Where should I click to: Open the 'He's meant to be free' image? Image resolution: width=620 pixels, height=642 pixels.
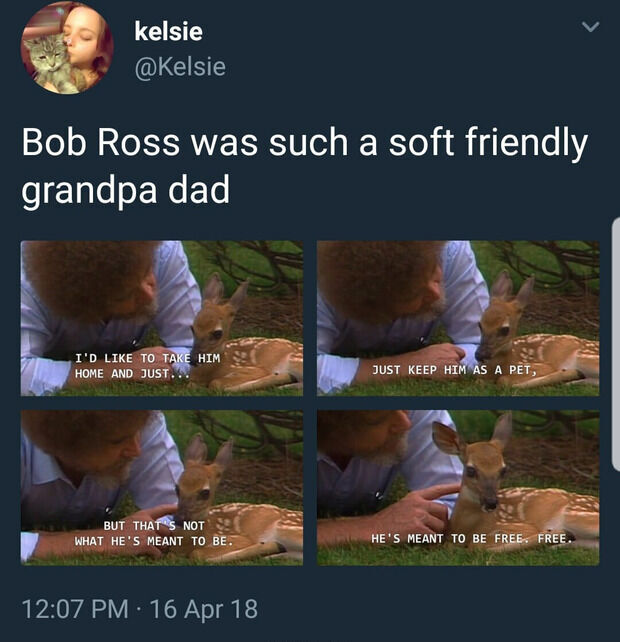458,488
